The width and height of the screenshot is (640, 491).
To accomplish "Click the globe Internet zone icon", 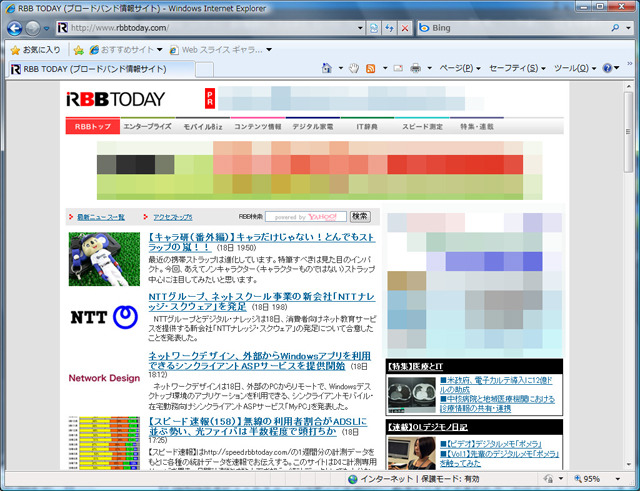I will coord(353,479).
